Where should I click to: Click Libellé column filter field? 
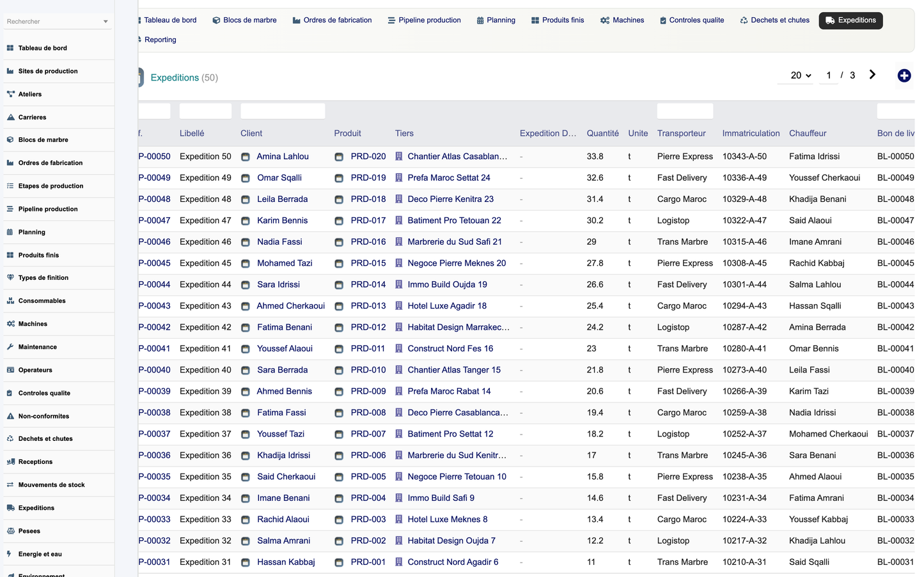point(205,111)
